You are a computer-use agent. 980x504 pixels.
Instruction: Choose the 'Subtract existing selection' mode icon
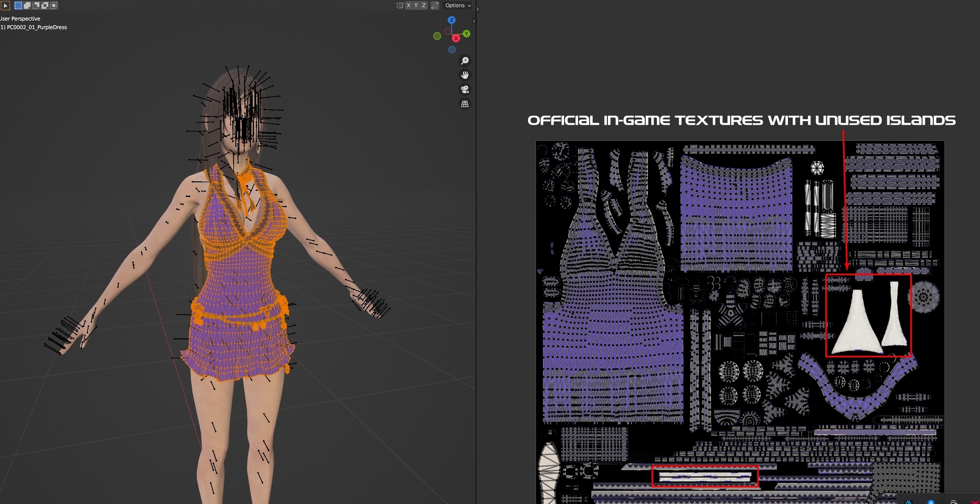tap(36, 5)
